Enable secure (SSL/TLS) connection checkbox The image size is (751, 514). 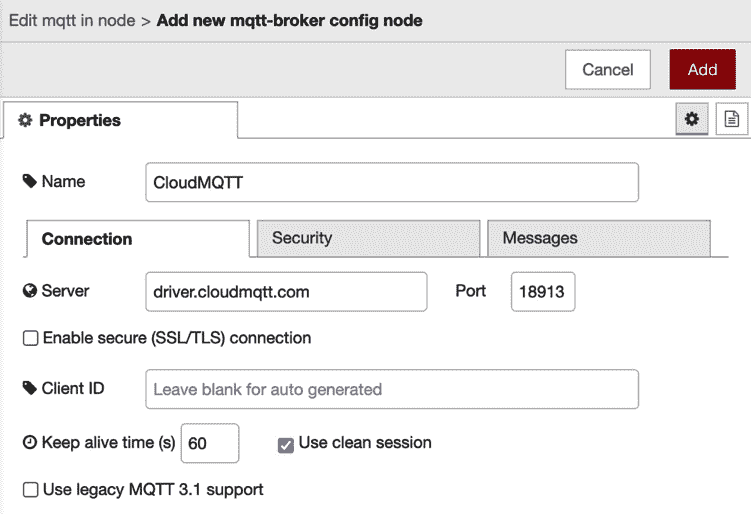point(31,338)
